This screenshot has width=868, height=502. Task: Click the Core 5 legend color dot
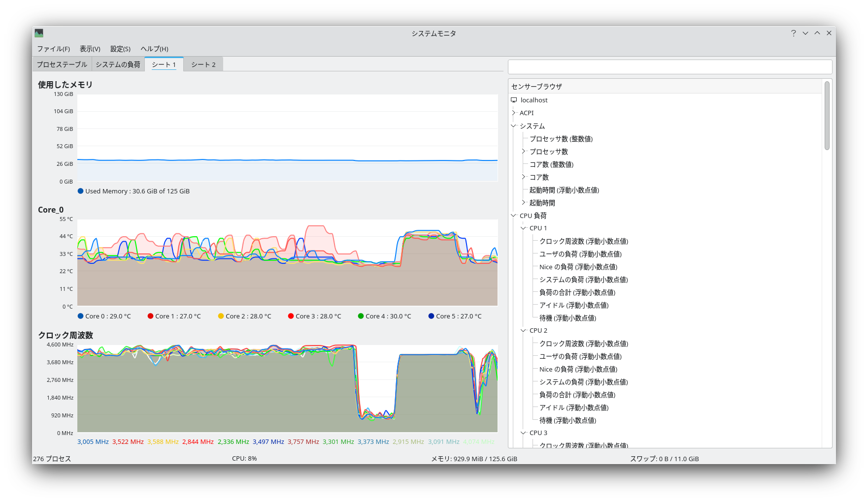431,316
